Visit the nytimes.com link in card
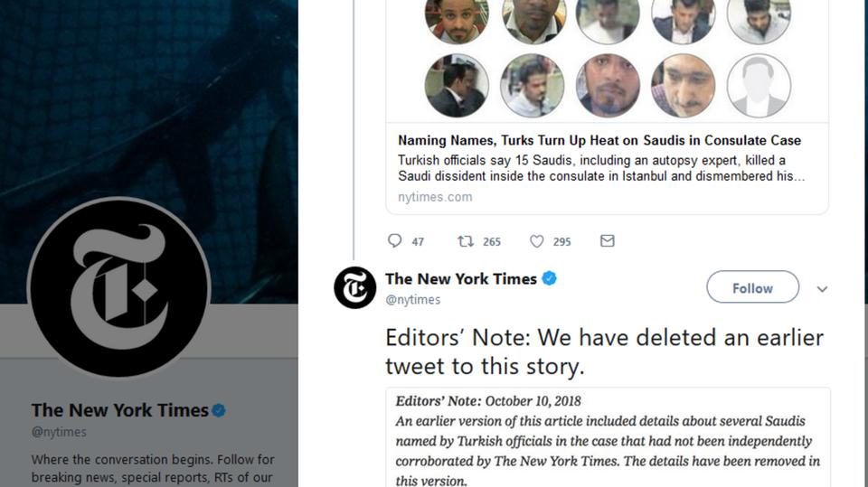The width and height of the screenshot is (868, 487). (435, 197)
